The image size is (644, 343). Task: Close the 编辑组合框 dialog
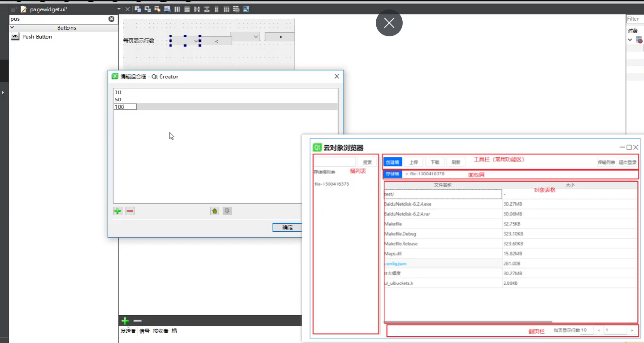[337, 76]
